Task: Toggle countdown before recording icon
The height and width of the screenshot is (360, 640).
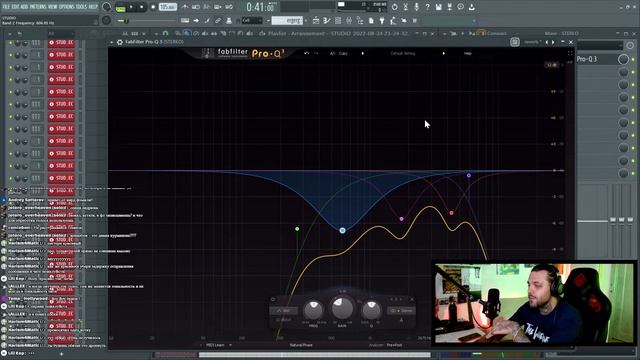Action: point(207,7)
